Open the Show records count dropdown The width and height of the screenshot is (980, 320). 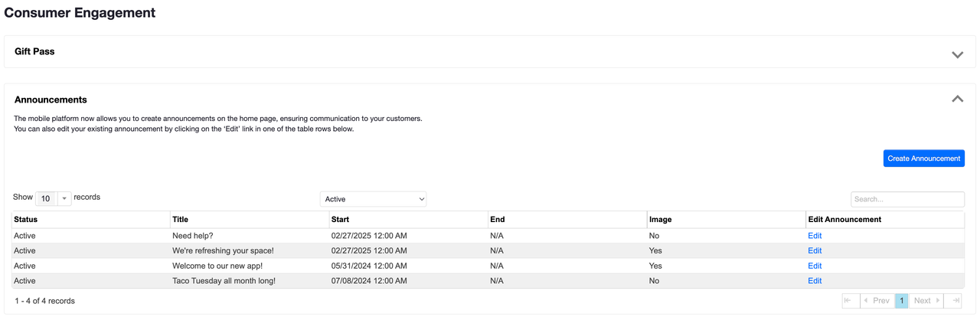point(54,198)
